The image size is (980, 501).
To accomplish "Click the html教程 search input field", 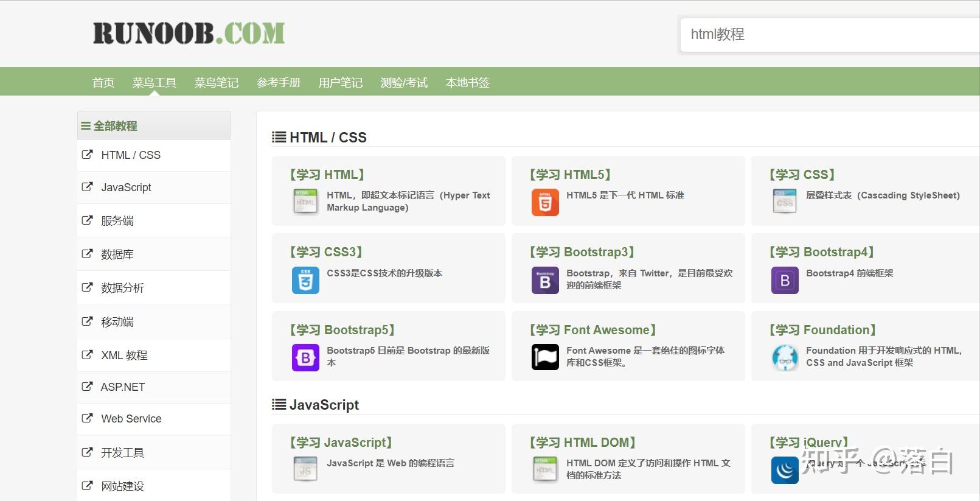I will pyautogui.click(x=830, y=35).
